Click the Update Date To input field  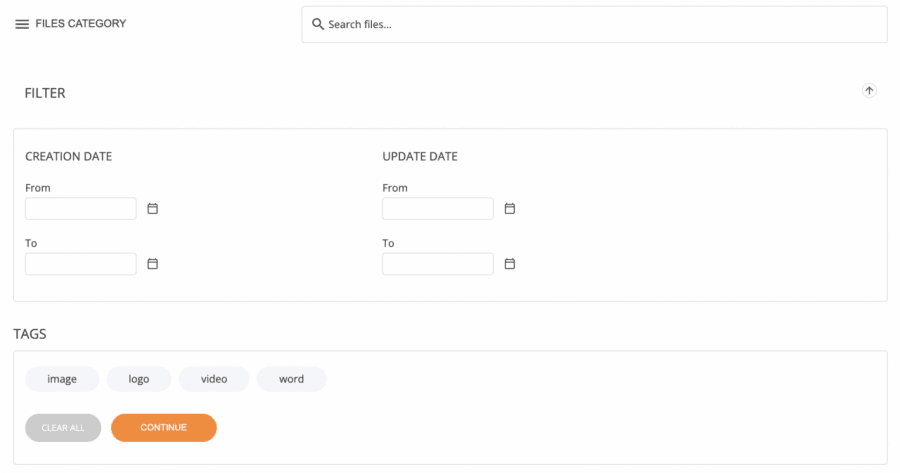(437, 264)
